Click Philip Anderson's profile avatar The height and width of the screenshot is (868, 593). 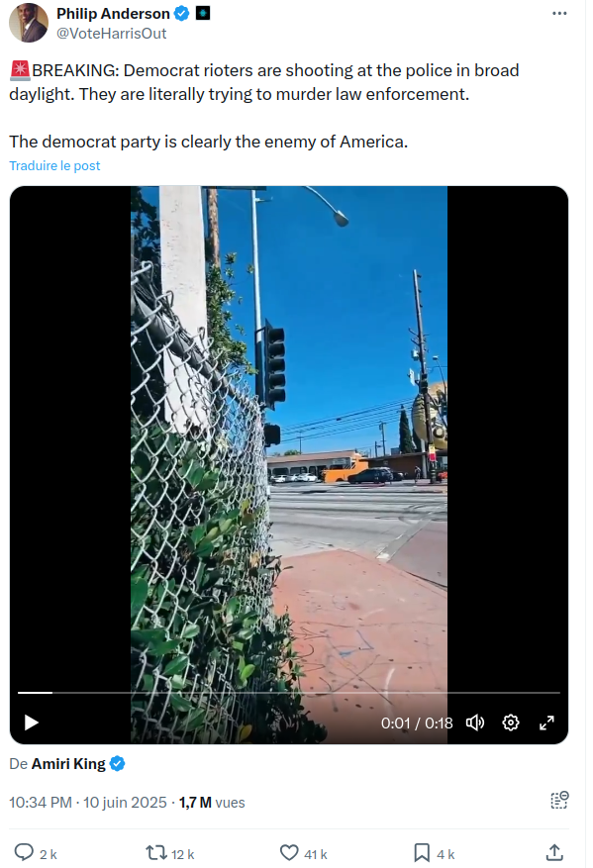(29, 23)
